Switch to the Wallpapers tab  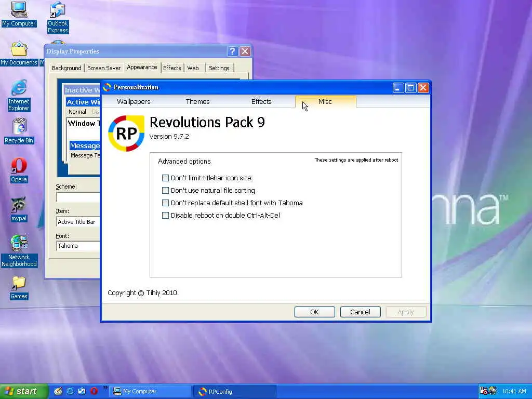click(x=134, y=101)
